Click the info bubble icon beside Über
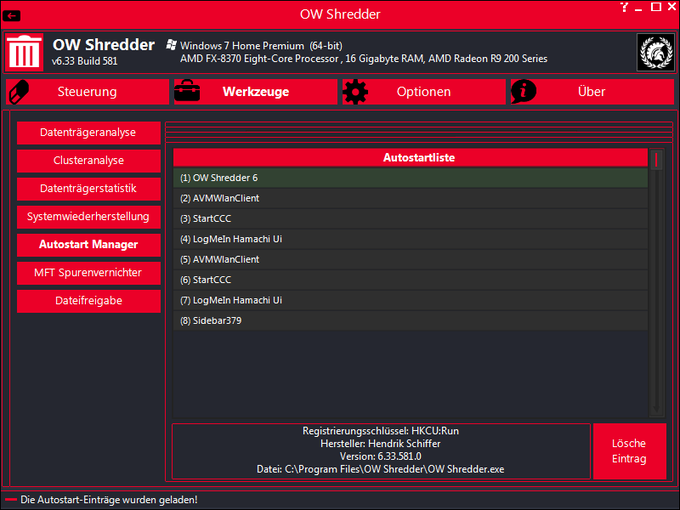 click(x=523, y=92)
